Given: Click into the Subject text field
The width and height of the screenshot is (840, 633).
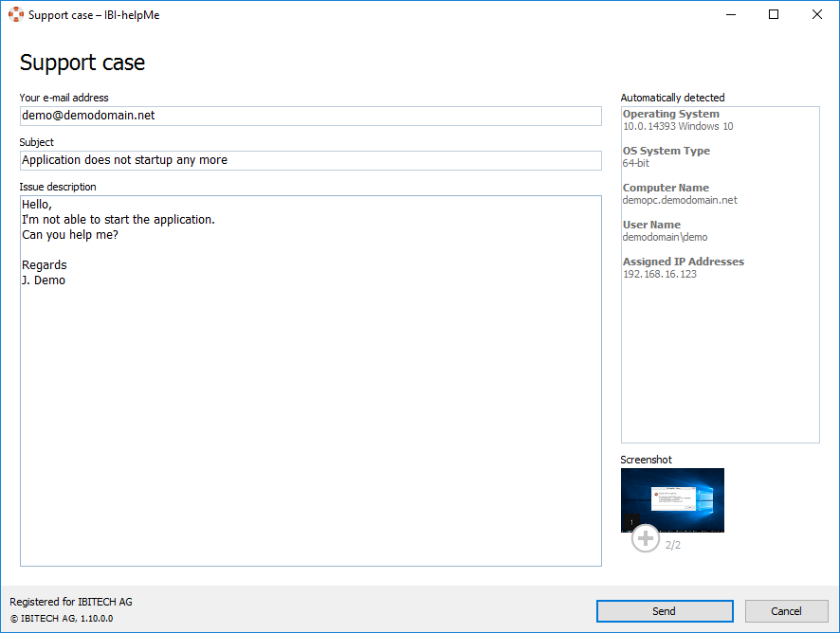Looking at the screenshot, I should click(x=310, y=160).
